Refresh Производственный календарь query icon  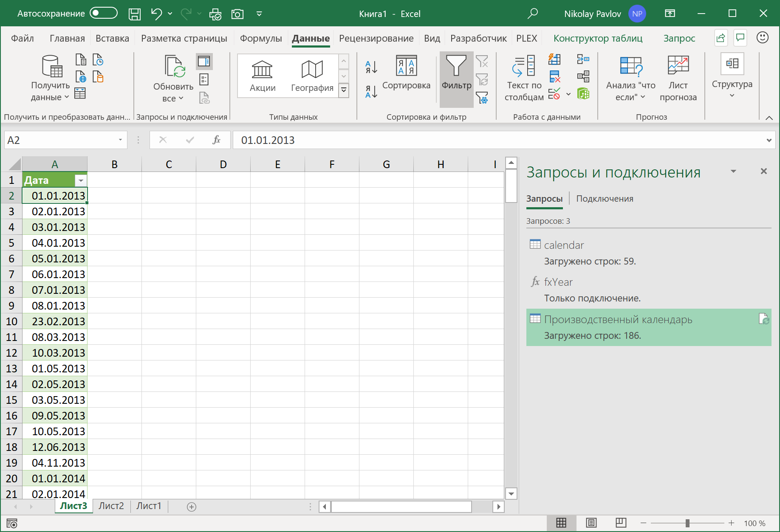click(x=764, y=319)
